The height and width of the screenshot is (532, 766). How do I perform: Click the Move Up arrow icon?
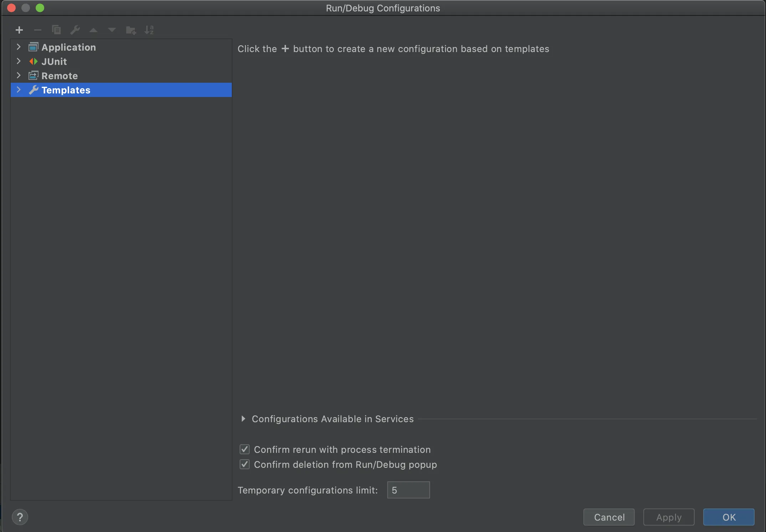(x=93, y=30)
